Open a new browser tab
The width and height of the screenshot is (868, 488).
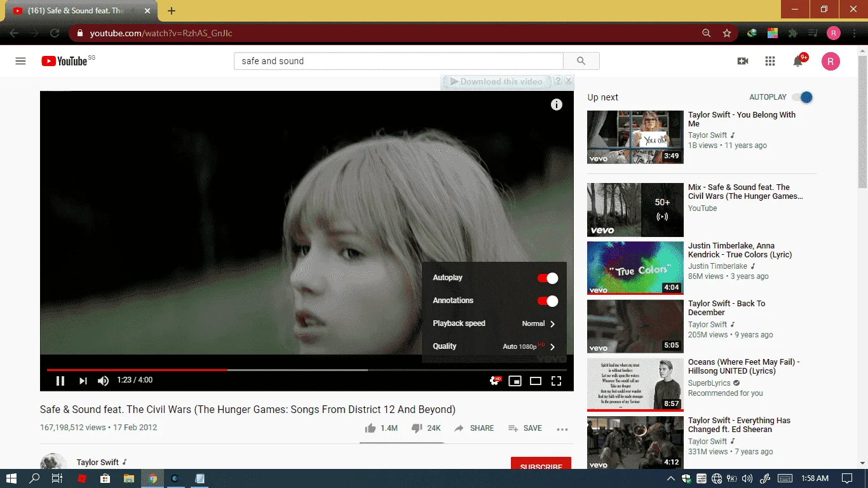tap(172, 11)
